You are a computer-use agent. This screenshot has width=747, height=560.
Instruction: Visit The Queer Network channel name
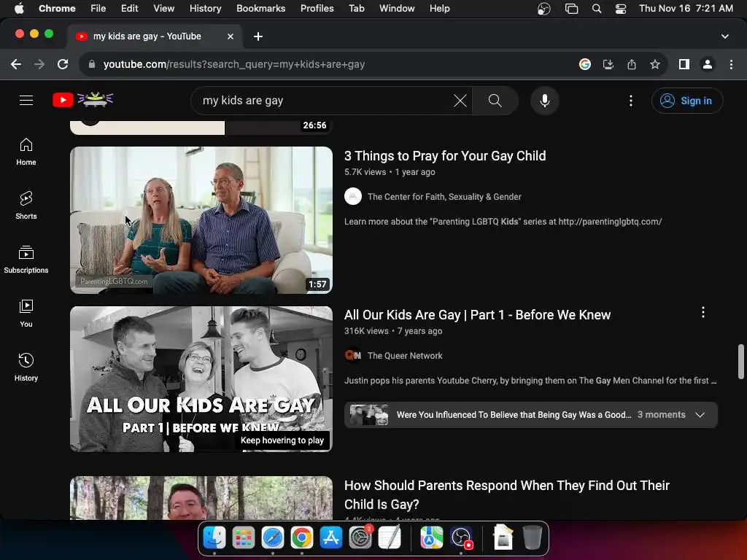(405, 356)
